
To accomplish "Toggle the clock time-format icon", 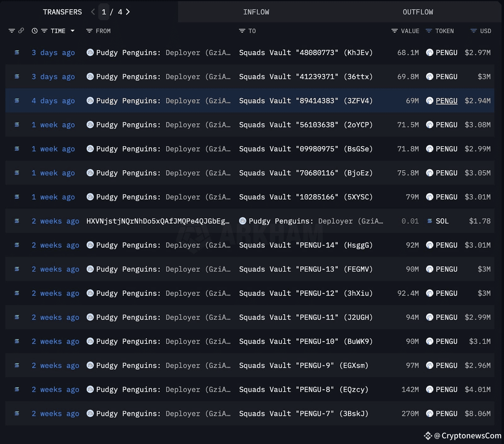I will tap(35, 31).
